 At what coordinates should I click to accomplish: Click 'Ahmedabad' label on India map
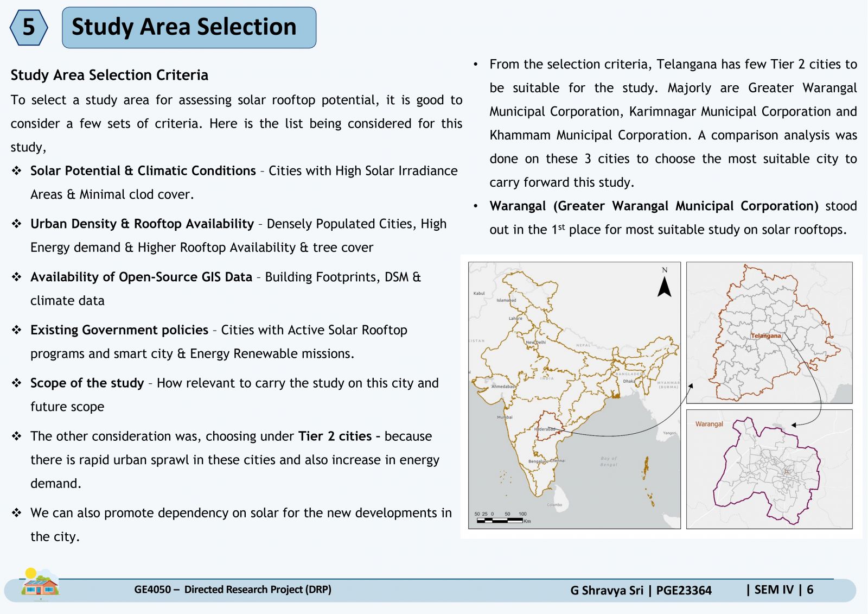[x=503, y=387]
